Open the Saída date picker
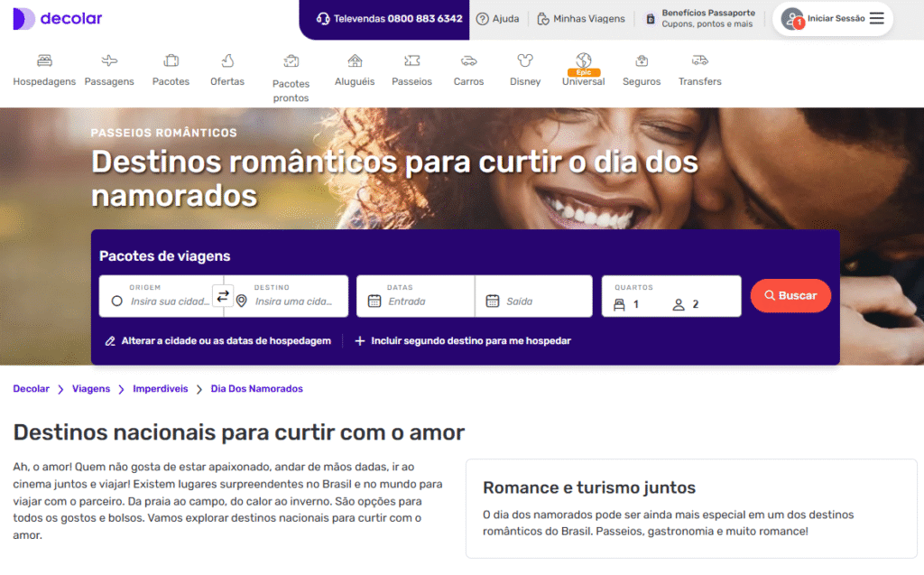 [x=533, y=296]
